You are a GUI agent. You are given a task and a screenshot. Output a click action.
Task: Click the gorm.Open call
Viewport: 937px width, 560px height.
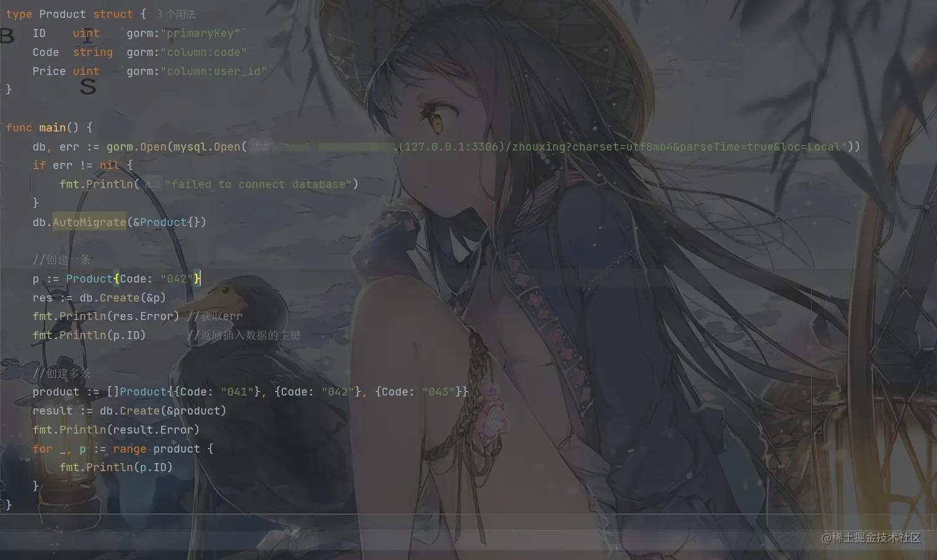coord(136,147)
